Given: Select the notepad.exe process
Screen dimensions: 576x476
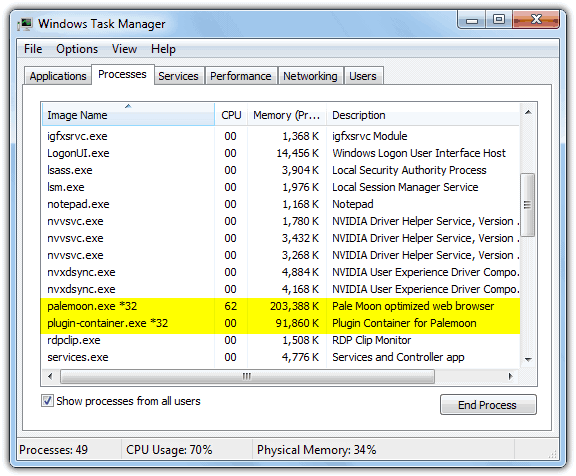Looking at the screenshot, I should pyautogui.click(x=281, y=204).
